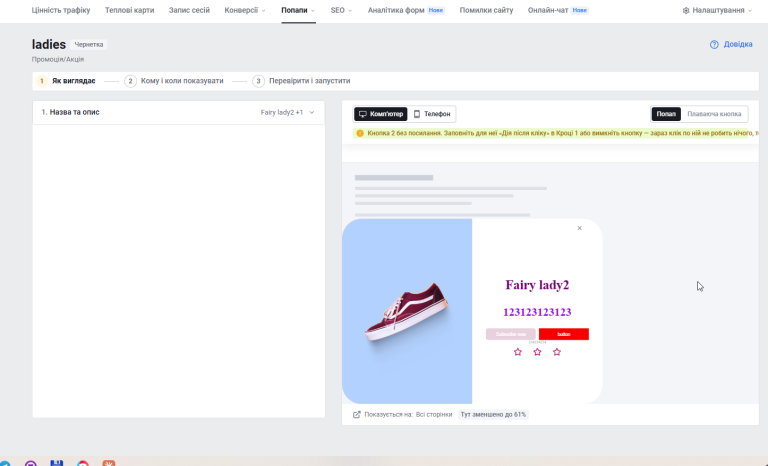Click the Нове badge beside Онлайн-чат

[579, 10]
